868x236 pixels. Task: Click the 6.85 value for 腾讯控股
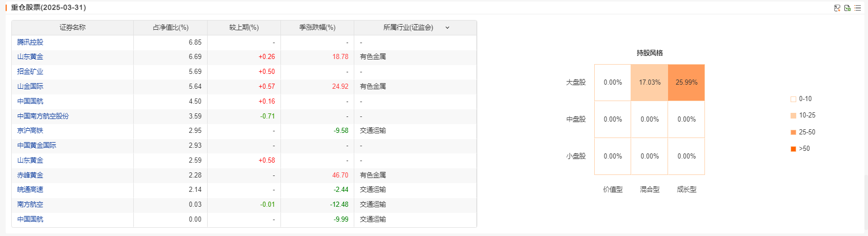tap(195, 42)
